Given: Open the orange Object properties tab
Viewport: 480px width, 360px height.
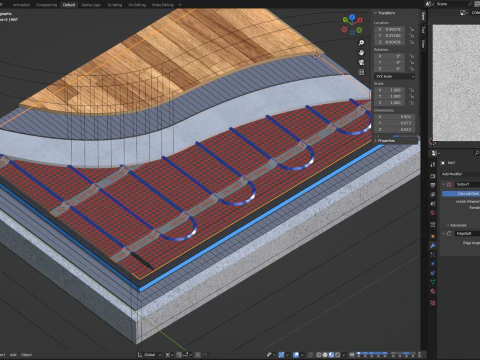Looking at the screenshot, I should pyautogui.click(x=433, y=236).
